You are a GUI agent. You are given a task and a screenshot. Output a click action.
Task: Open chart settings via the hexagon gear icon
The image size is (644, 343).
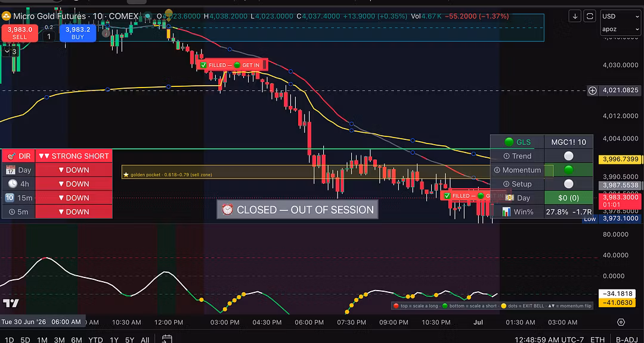click(x=621, y=322)
